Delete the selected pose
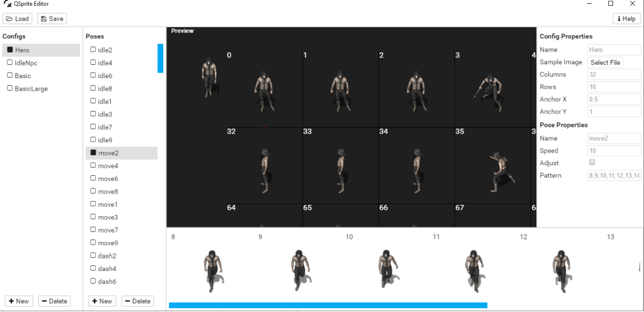This screenshot has width=644, height=312. click(137, 301)
